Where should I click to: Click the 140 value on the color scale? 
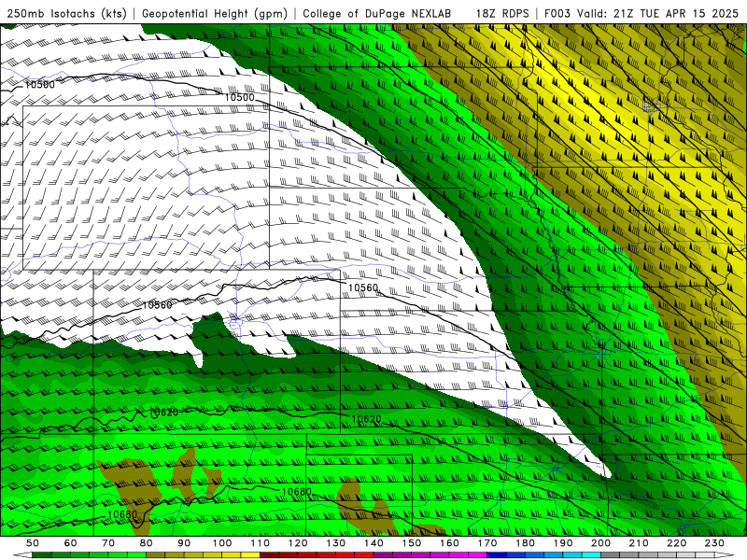[374, 543]
